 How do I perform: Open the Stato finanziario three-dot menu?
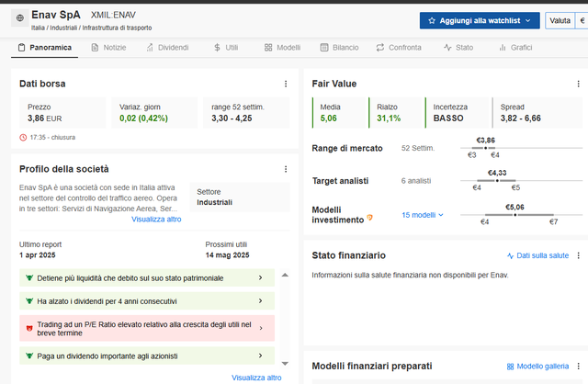pyautogui.click(x=578, y=255)
